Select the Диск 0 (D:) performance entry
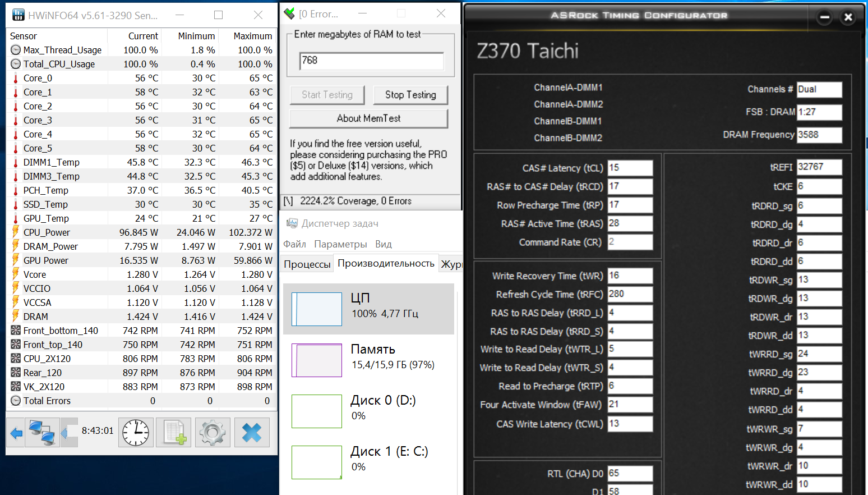Image resolution: width=868 pixels, height=495 pixels. click(368, 411)
